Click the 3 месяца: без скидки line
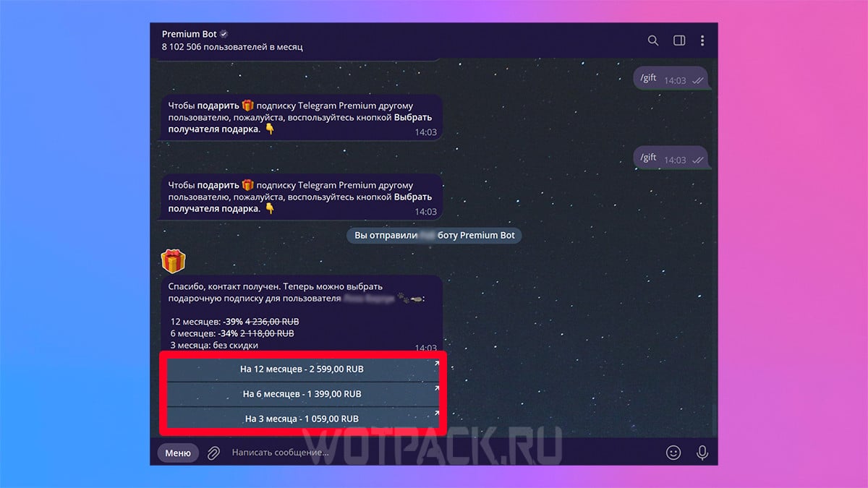Image resolution: width=868 pixels, height=488 pixels. pos(214,345)
